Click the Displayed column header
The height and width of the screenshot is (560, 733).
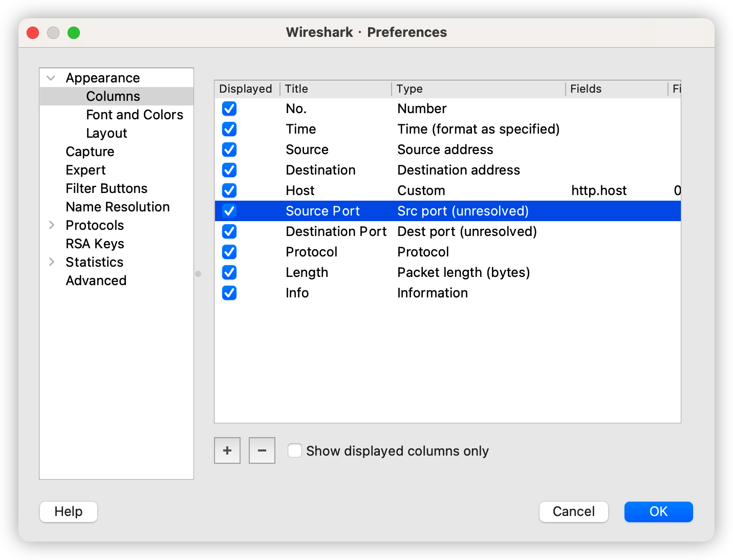click(247, 89)
